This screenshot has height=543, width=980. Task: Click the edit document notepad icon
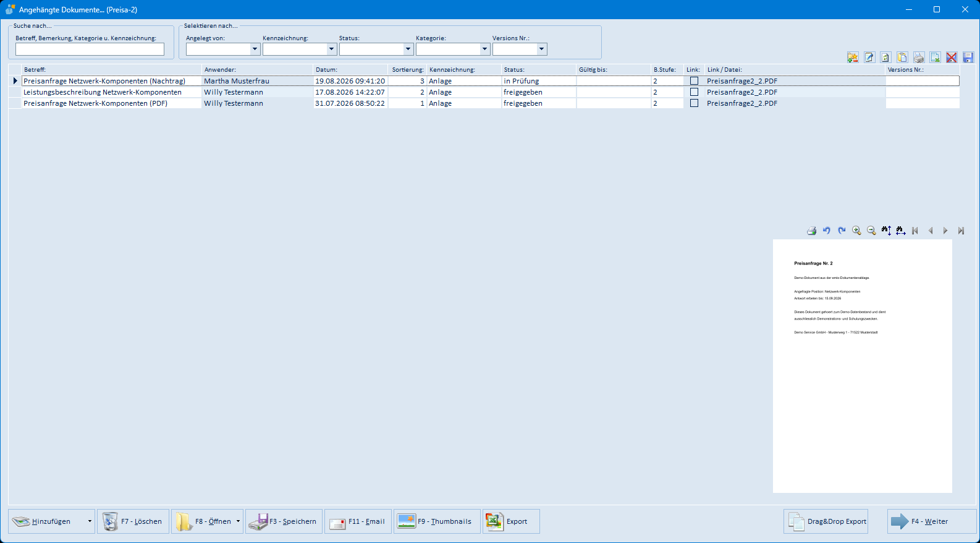click(x=869, y=58)
